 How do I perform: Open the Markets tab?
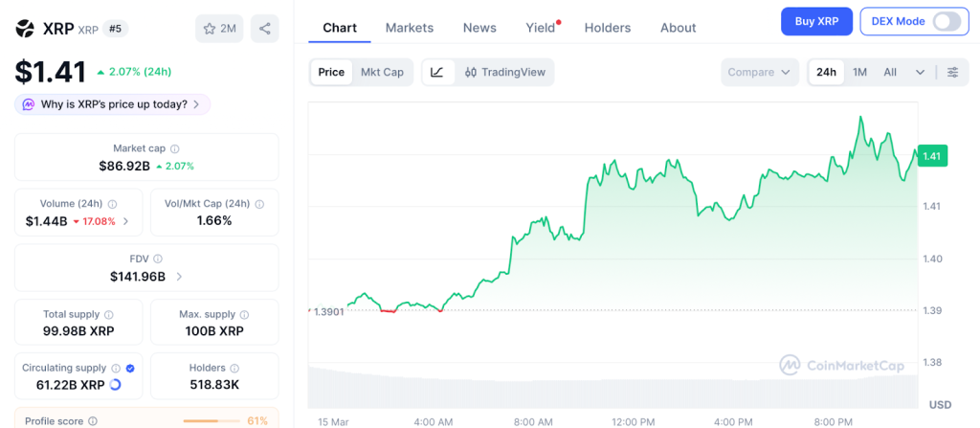[x=409, y=28]
